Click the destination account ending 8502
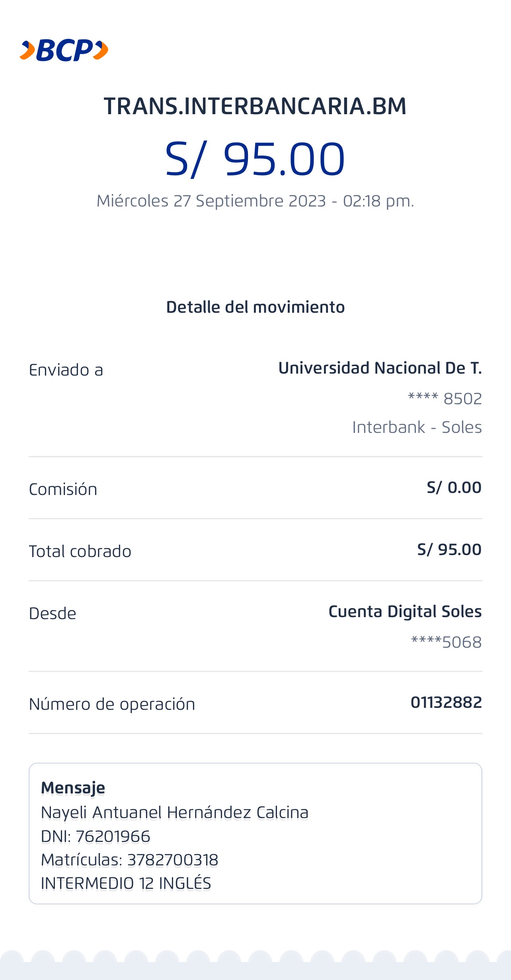The image size is (511, 980). click(445, 398)
